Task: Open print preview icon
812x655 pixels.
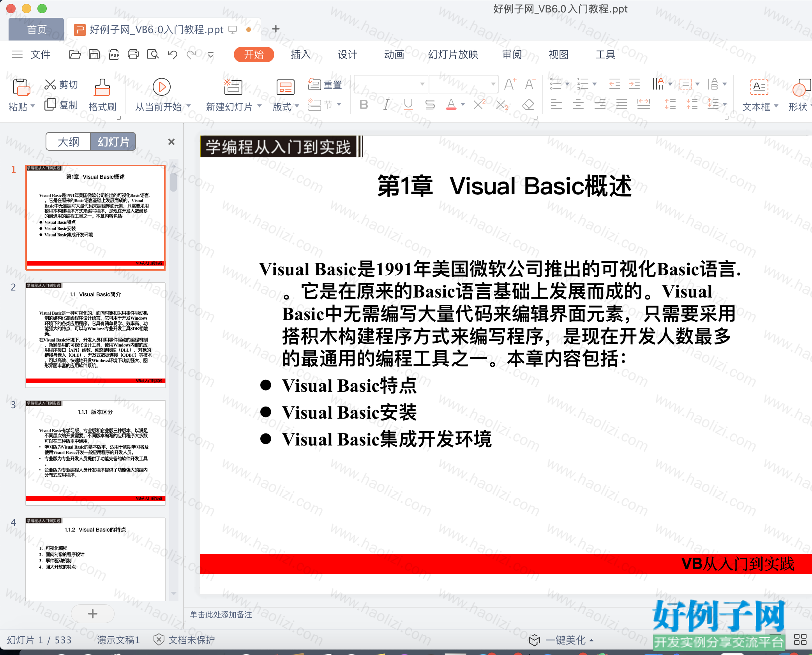Action: point(153,55)
